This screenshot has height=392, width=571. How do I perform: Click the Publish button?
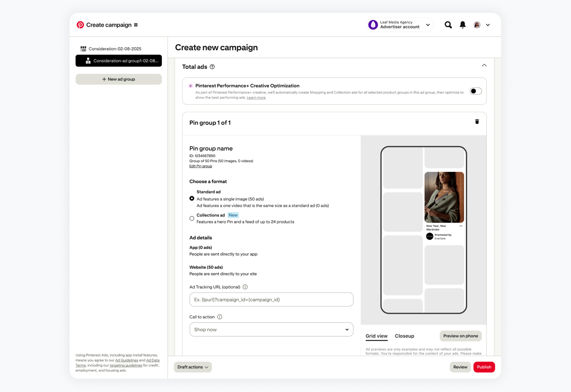point(484,367)
